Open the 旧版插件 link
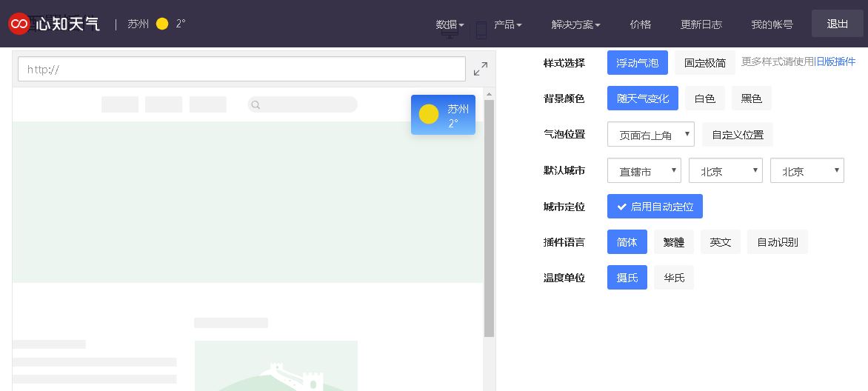The image size is (868, 391). [x=835, y=61]
